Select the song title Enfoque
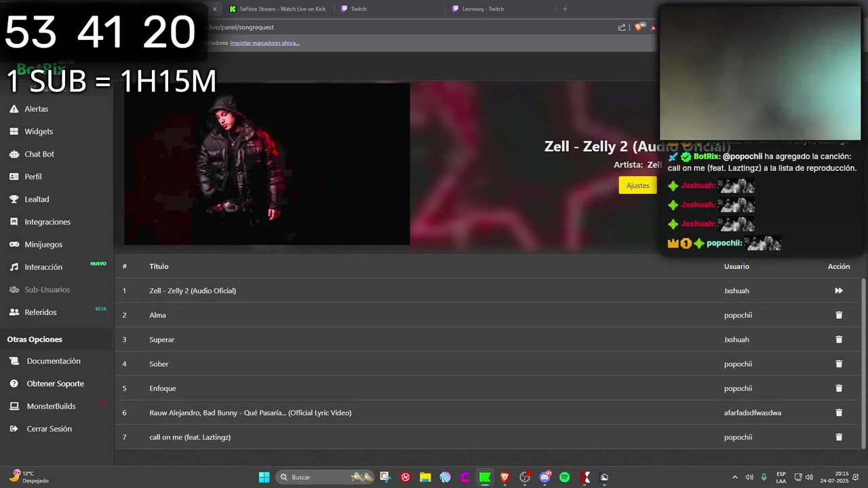868x488 pixels. click(163, 388)
